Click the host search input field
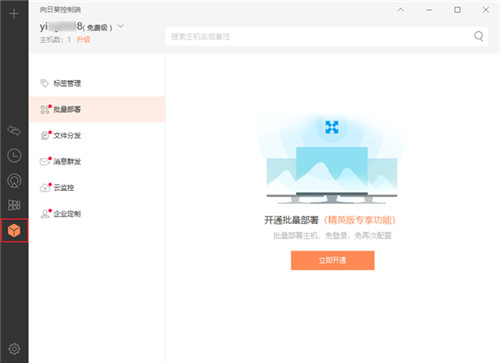Screen dimensions: 500x363 pos(327,36)
